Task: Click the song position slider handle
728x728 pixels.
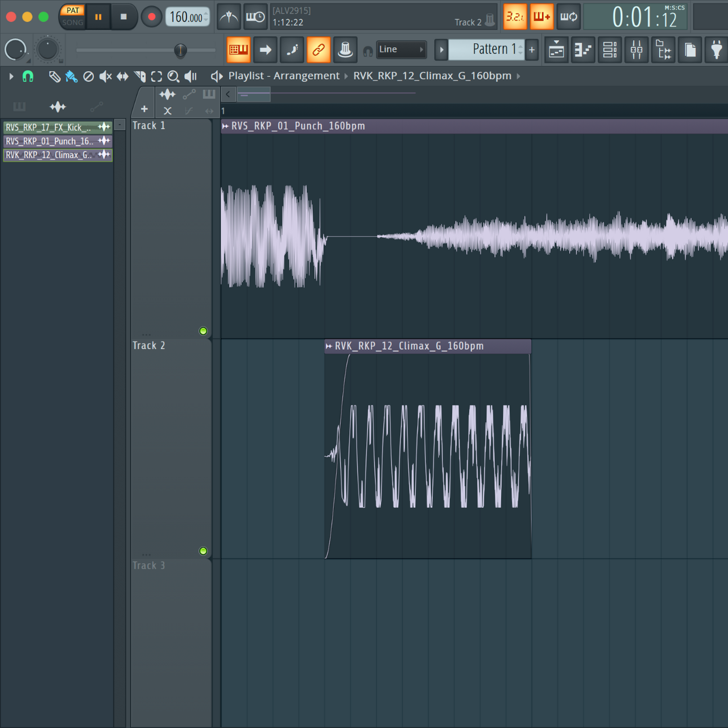Action: [180, 50]
